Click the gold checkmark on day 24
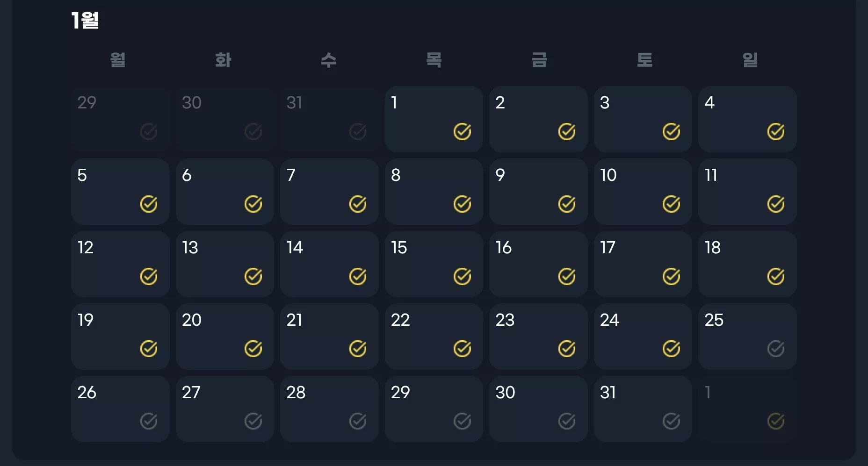Viewport: 868px width, 466px height. [x=671, y=349]
